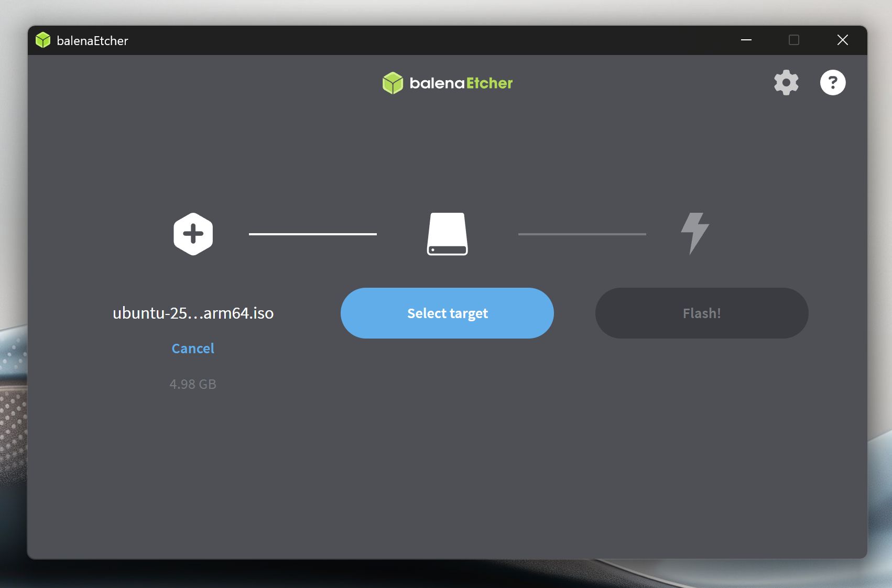Screen dimensions: 892x588
Task: Click the green cube logo in header
Action: (393, 83)
